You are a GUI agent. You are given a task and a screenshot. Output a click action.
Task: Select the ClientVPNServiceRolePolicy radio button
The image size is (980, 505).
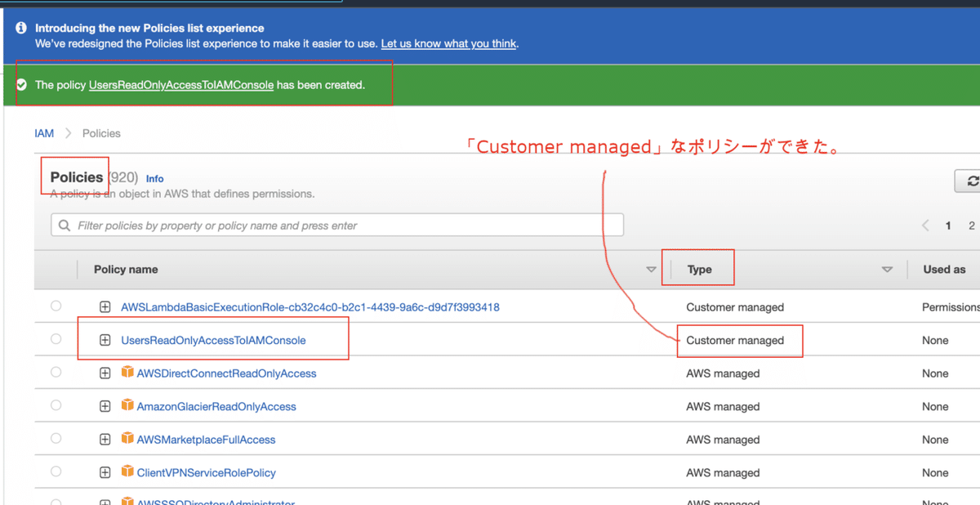pos(56,471)
